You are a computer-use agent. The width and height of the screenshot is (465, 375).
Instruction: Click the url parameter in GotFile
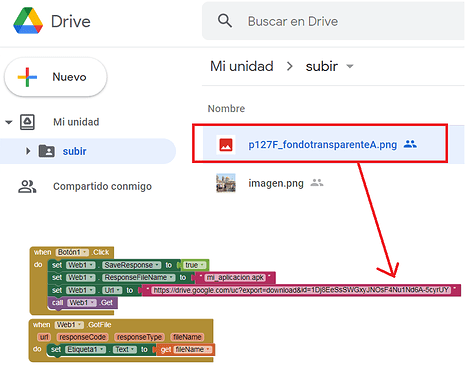[44, 337]
